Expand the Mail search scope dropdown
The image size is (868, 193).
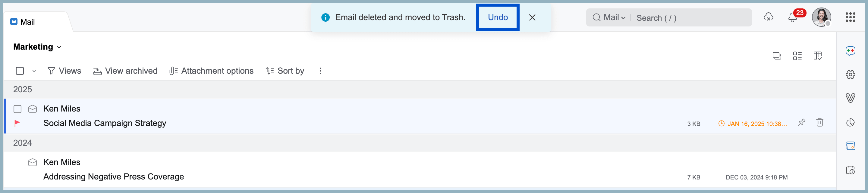click(x=614, y=17)
